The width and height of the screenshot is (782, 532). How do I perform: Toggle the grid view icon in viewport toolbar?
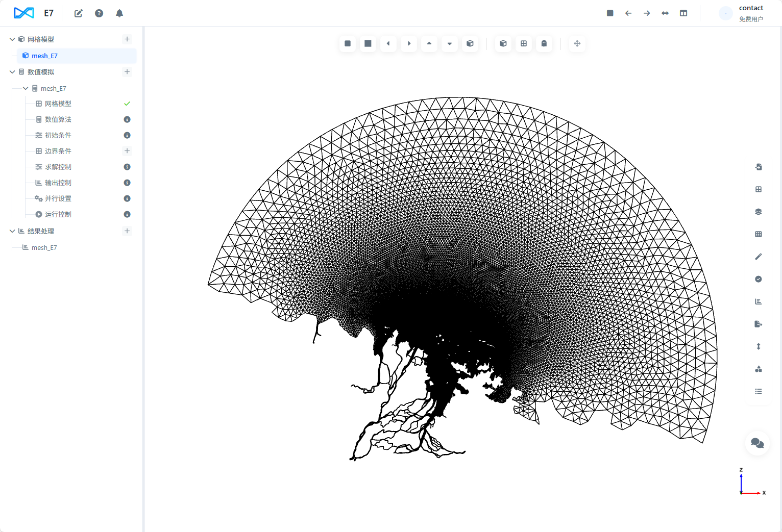tap(523, 44)
